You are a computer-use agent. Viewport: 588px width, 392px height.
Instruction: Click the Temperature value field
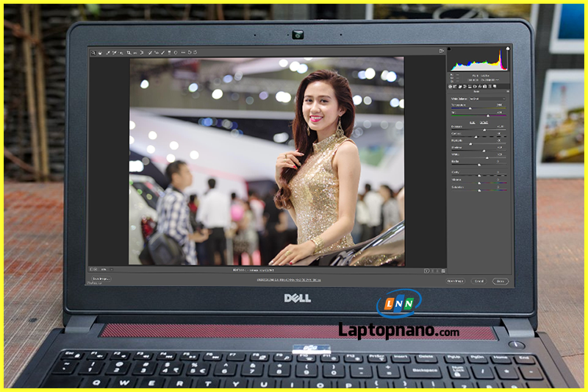point(500,104)
